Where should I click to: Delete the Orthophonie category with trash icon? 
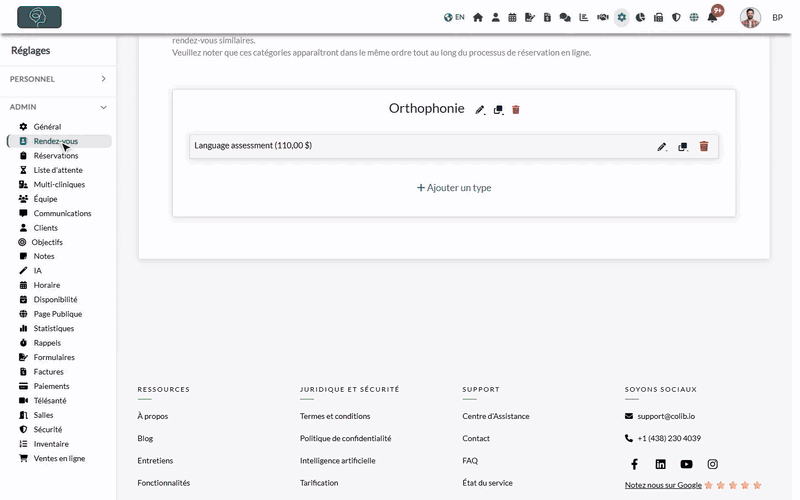point(516,110)
